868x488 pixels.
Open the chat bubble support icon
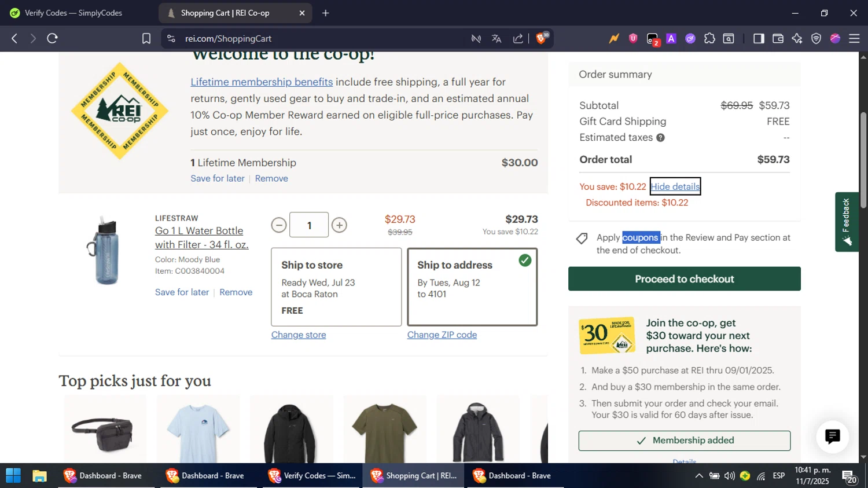tap(832, 436)
